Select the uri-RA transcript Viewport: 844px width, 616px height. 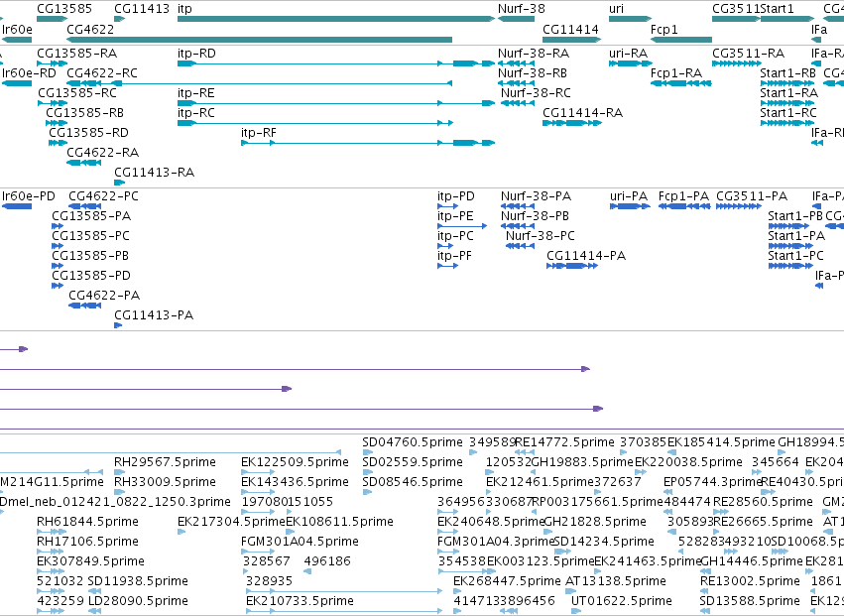point(631,63)
